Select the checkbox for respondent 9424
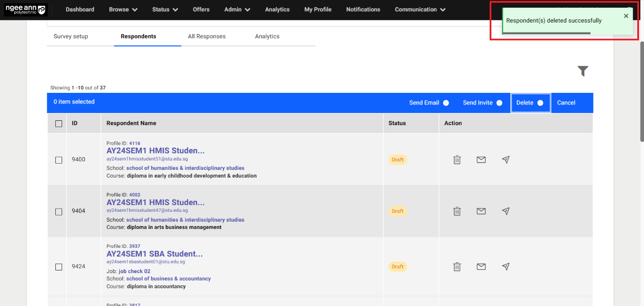The image size is (644, 306). click(58, 266)
